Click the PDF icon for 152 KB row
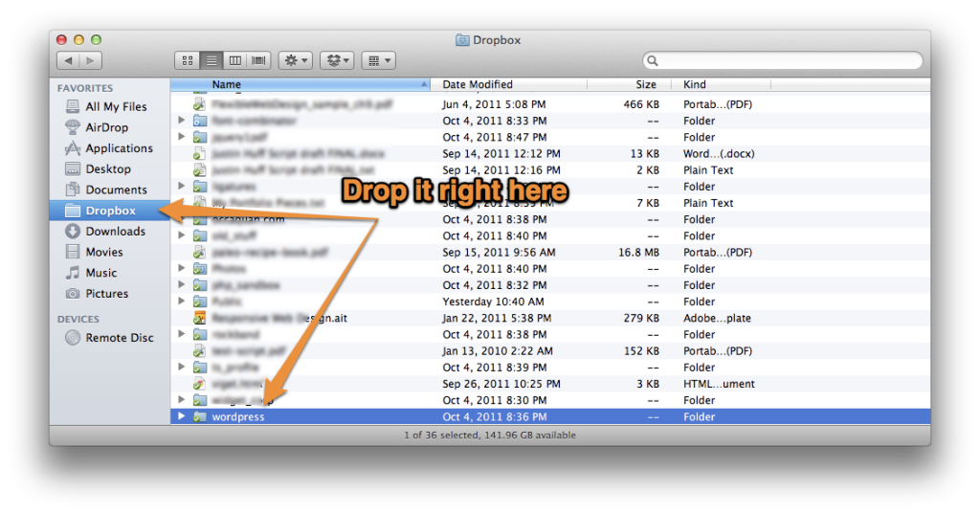Image resolution: width=980 pixels, height=514 pixels. click(x=200, y=351)
